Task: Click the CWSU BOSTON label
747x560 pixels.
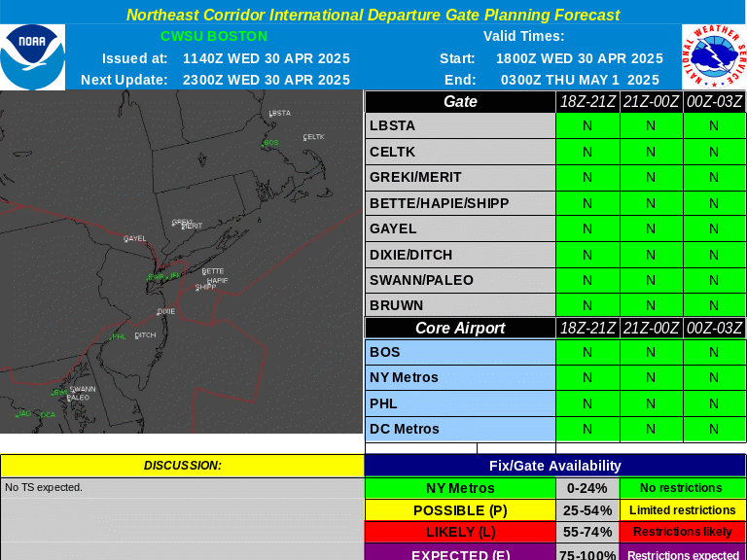Action: (214, 36)
